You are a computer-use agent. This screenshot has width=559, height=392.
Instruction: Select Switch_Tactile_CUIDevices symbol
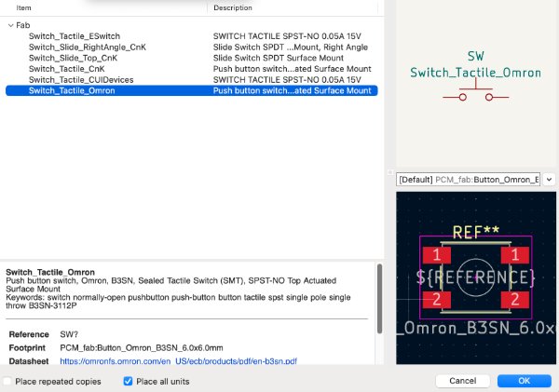tap(81, 80)
